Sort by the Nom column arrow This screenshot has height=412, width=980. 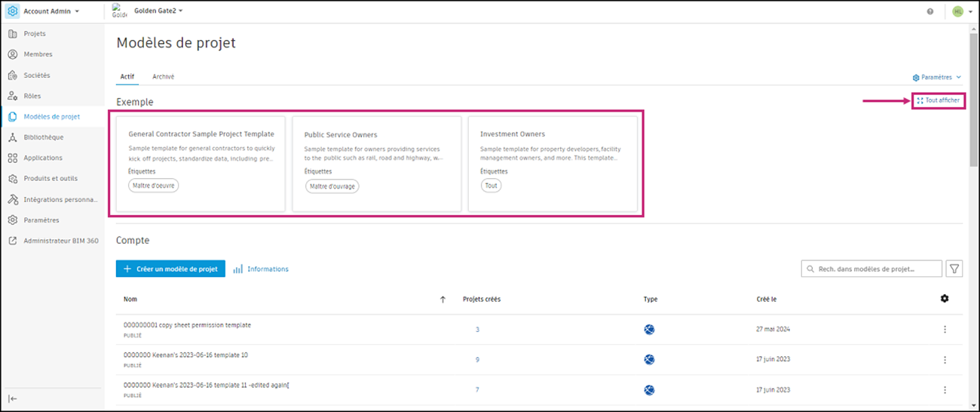[x=443, y=300]
